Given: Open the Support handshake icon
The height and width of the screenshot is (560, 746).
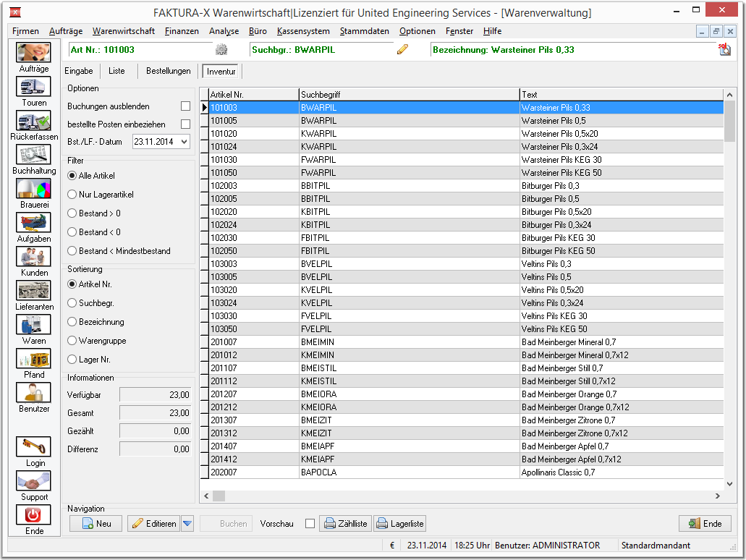Looking at the screenshot, I should 33,480.
